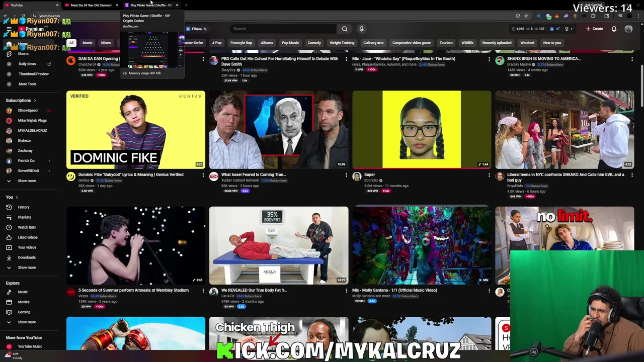Viewport: 644px width, 362px height.
Task: Expand the You section
Action: pos(12,197)
